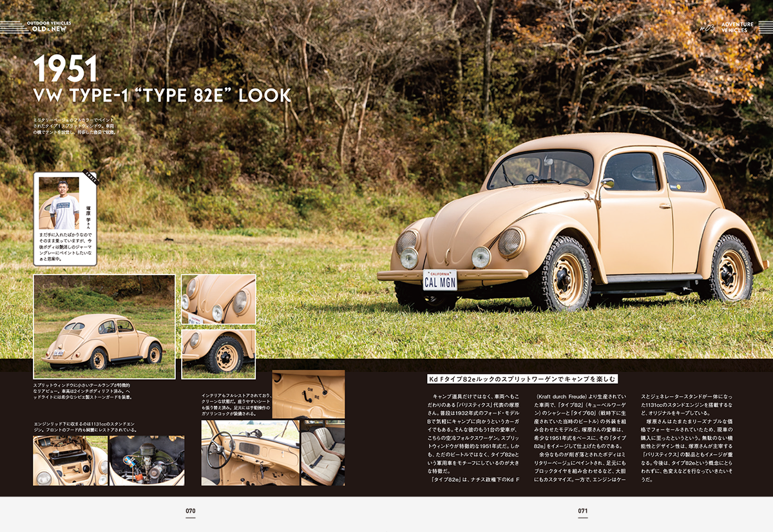Click the large 1951 headline
Screen dimensions: 773x532
coord(65,70)
